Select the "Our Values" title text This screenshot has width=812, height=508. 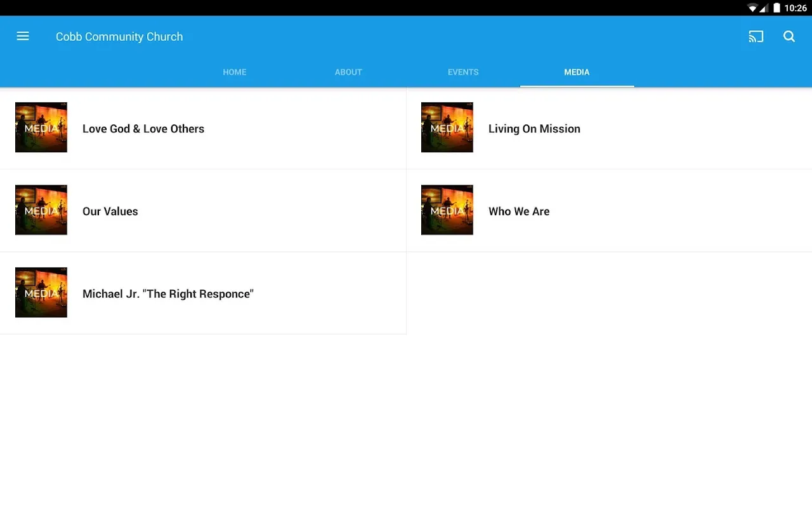coord(110,211)
